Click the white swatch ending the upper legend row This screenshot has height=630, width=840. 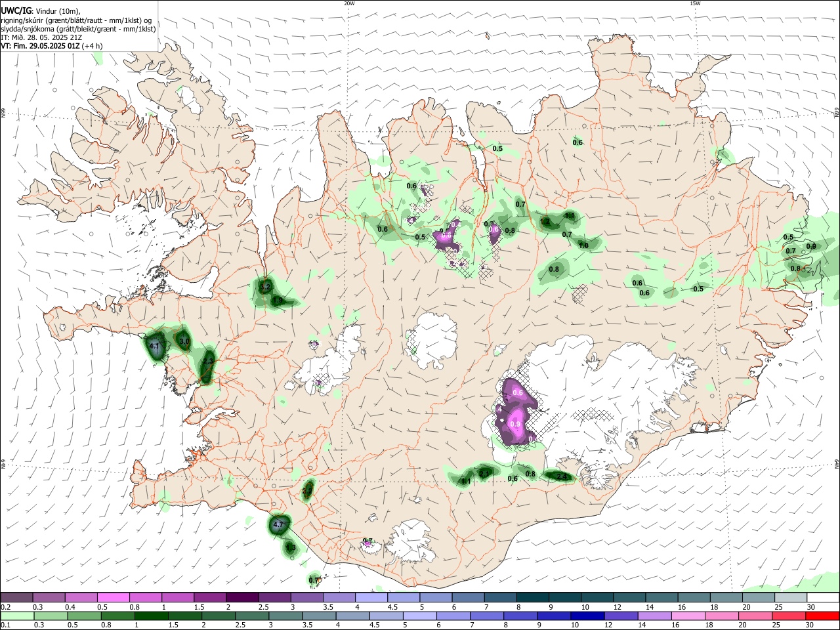point(823,597)
